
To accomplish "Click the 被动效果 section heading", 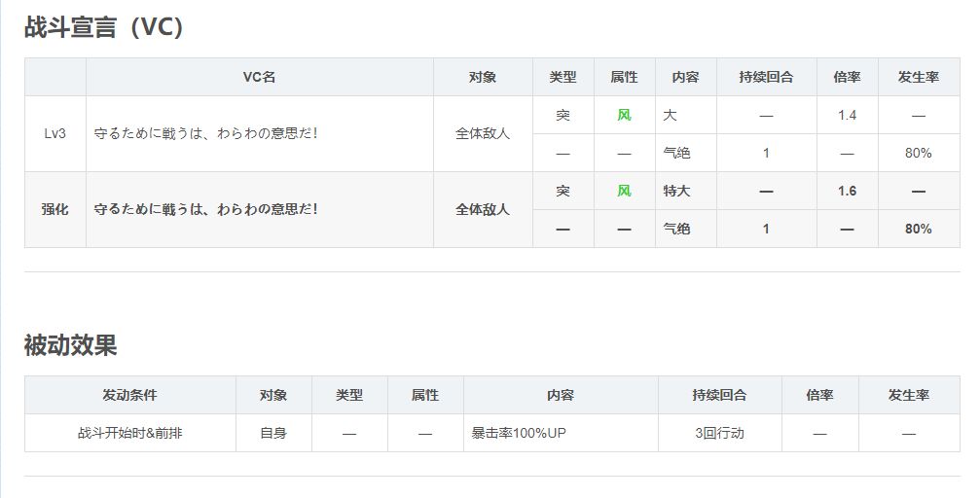I will coord(70,344).
